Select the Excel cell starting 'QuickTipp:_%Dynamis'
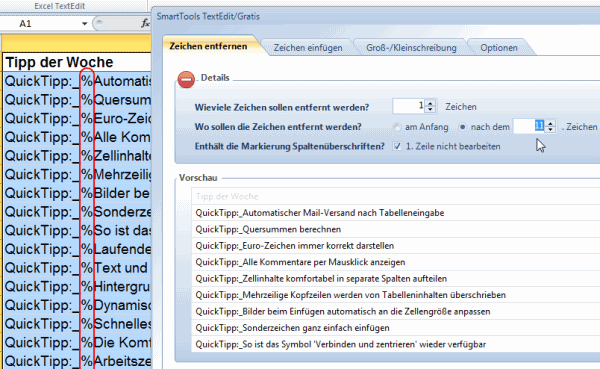Screen dimensions: 600x369 [x=77, y=305]
